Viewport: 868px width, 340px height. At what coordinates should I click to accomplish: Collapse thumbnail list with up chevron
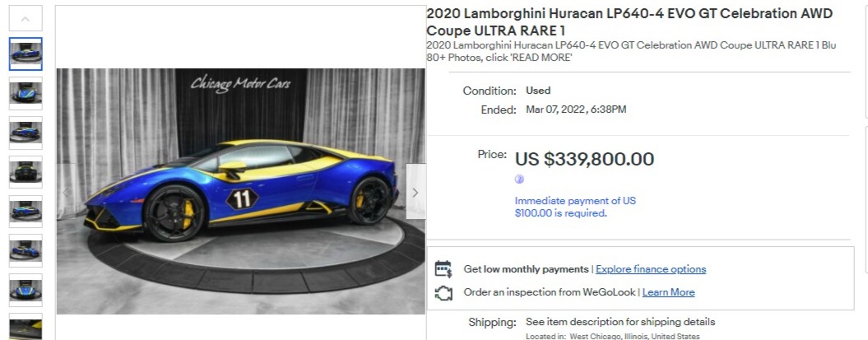tap(26, 19)
